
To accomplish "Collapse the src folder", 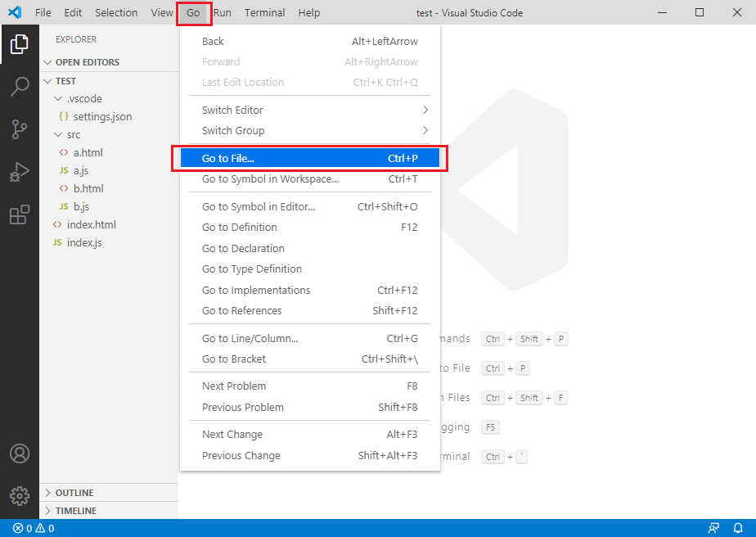I will (x=58, y=134).
